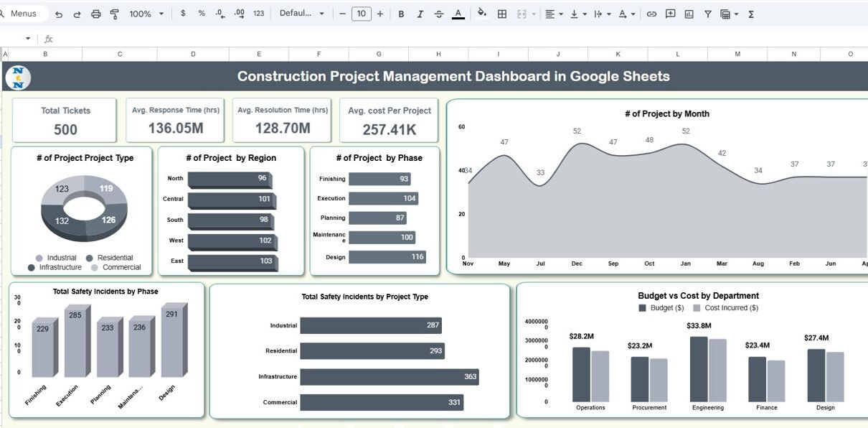Toggle the Create a filter funnel

click(x=708, y=14)
